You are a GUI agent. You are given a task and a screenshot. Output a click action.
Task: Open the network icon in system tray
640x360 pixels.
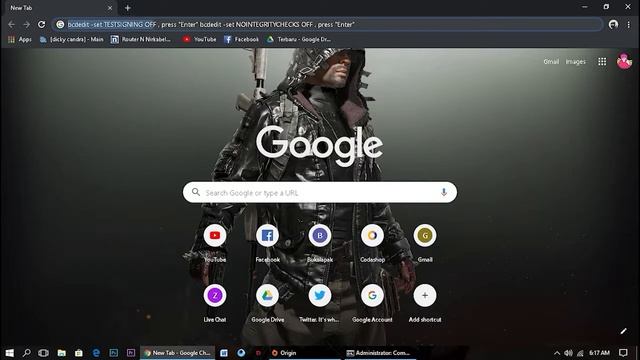580,353
